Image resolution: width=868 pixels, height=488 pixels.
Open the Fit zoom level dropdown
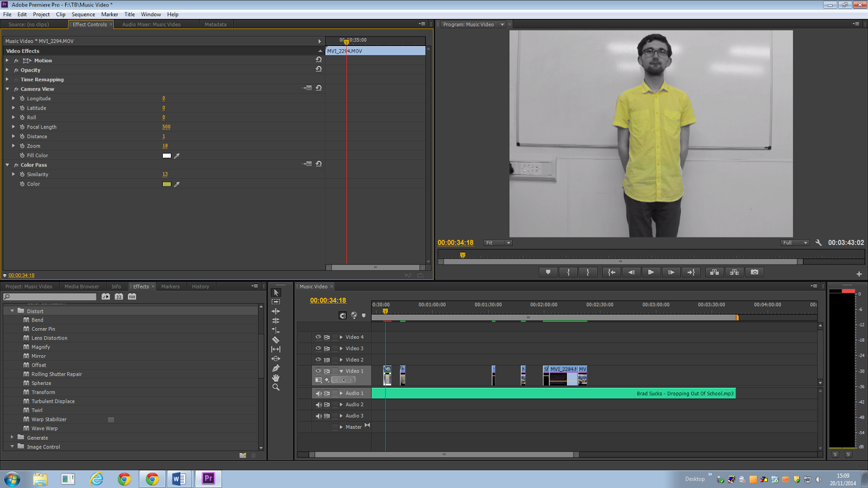click(x=498, y=243)
